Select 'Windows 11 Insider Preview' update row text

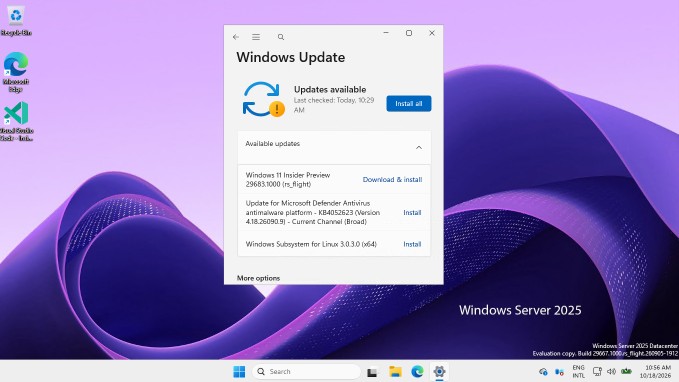click(288, 179)
